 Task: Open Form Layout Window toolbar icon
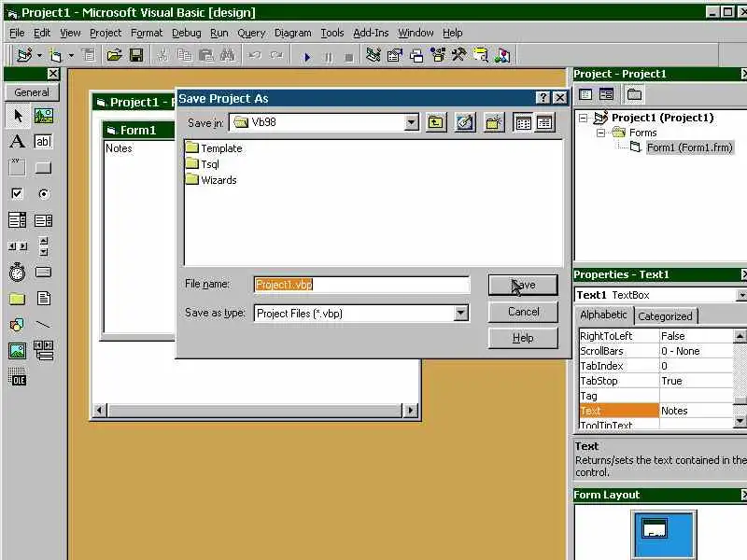pyautogui.click(x=416, y=56)
